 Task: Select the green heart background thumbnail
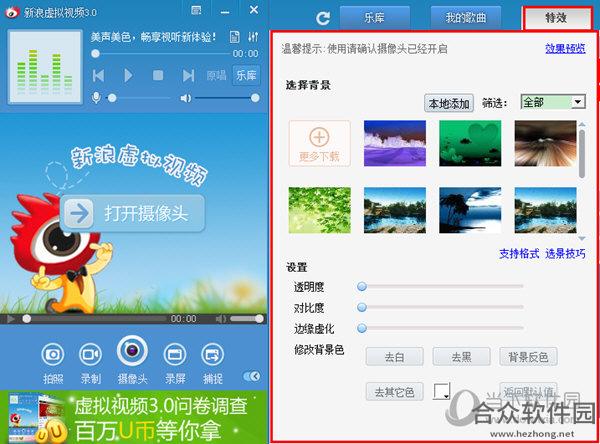point(470,143)
